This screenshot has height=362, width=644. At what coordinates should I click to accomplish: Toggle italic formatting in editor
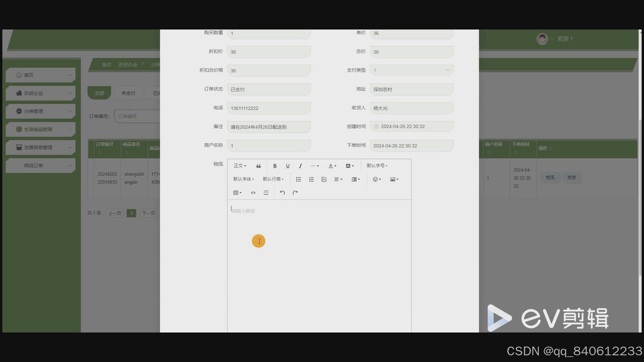300,166
